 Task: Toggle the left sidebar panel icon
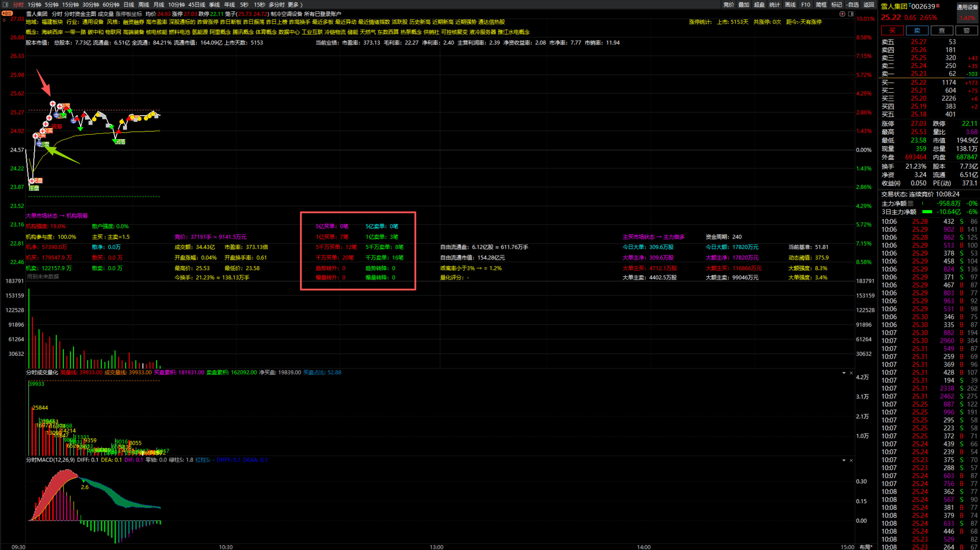[5, 4]
